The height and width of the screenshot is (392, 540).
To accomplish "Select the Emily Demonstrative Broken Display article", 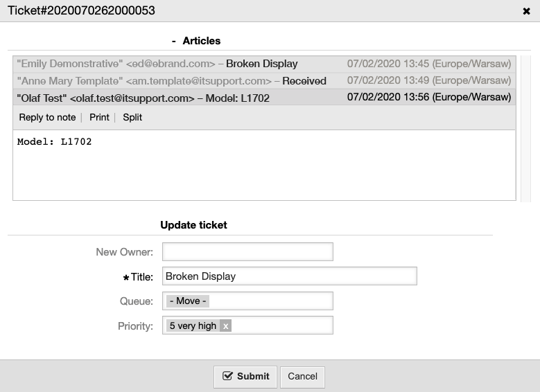I will pyautogui.click(x=264, y=64).
